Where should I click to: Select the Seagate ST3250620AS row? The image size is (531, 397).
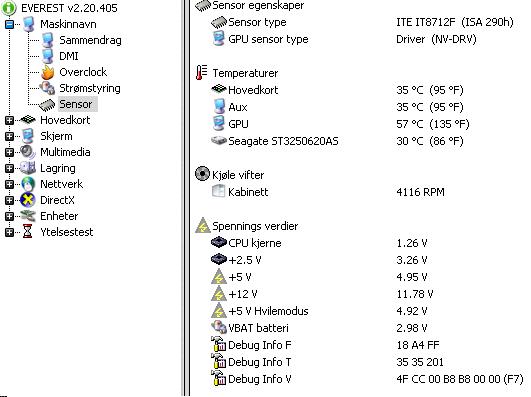[283, 141]
